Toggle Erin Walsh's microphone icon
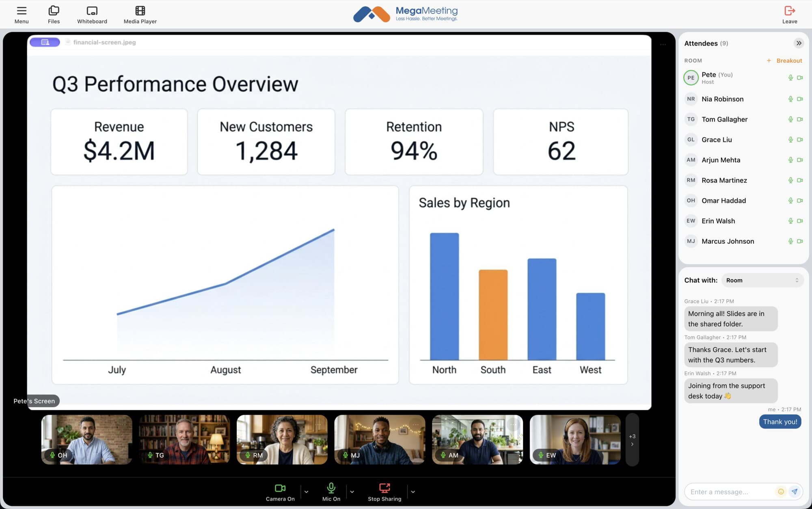Image resolution: width=812 pixels, height=509 pixels. click(790, 221)
